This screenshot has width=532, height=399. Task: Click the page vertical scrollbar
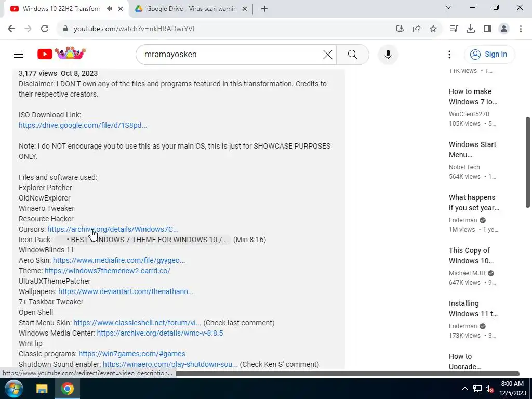[x=528, y=162]
